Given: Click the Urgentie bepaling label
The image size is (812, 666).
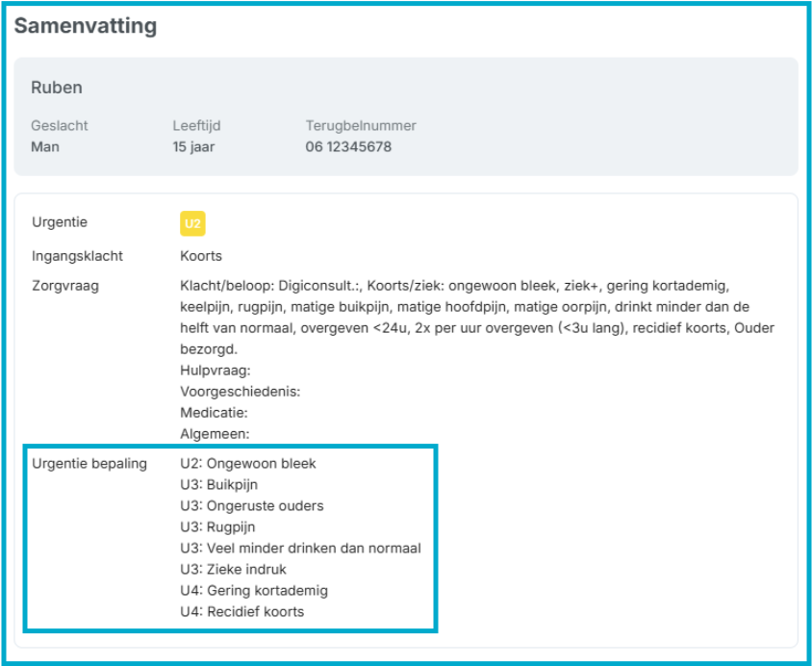Looking at the screenshot, I should [89, 463].
